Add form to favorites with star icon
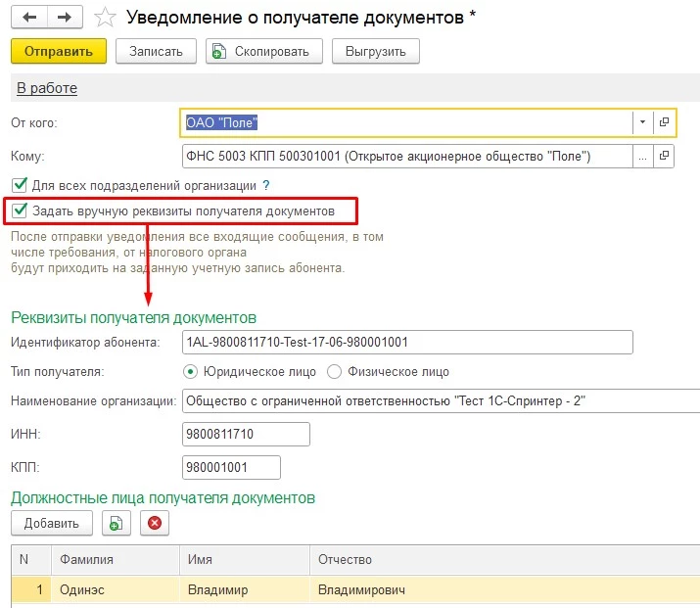The height and width of the screenshot is (608, 700). (x=103, y=18)
